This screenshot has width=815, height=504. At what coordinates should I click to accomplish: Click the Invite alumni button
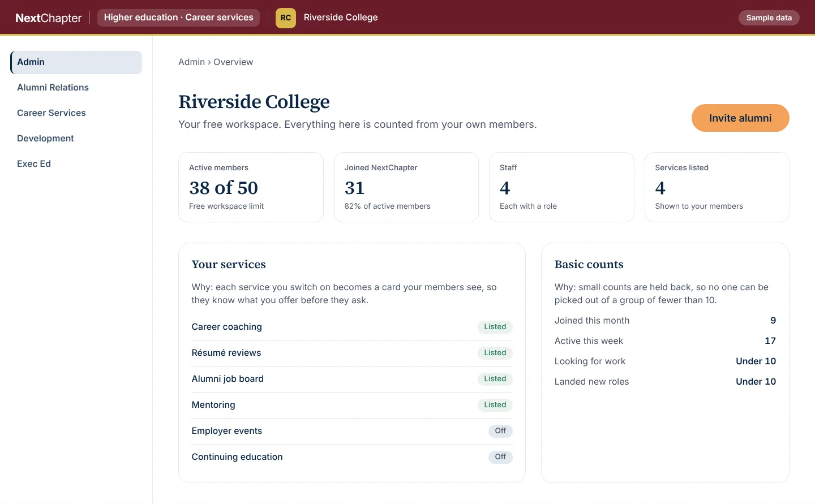[740, 118]
